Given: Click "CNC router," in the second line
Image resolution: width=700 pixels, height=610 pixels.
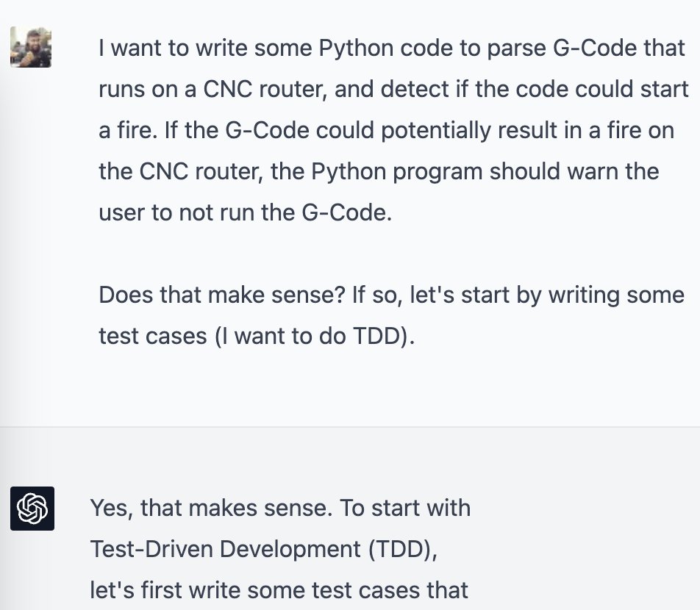Looking at the screenshot, I should pyautogui.click(x=265, y=89).
